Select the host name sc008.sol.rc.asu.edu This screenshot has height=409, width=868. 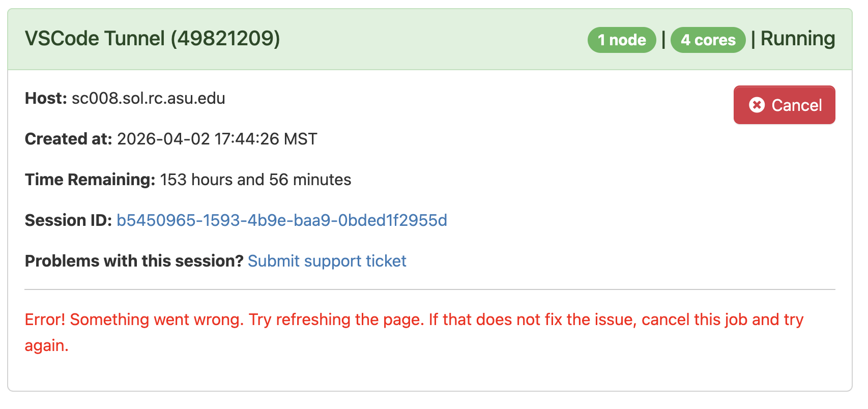click(148, 98)
